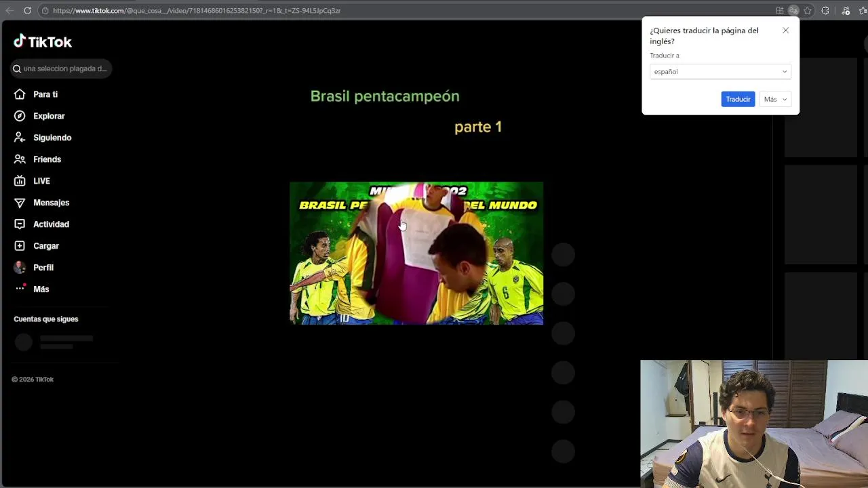The width and height of the screenshot is (868, 488).
Task: Go back with browser back arrow
Action: pos(9,10)
